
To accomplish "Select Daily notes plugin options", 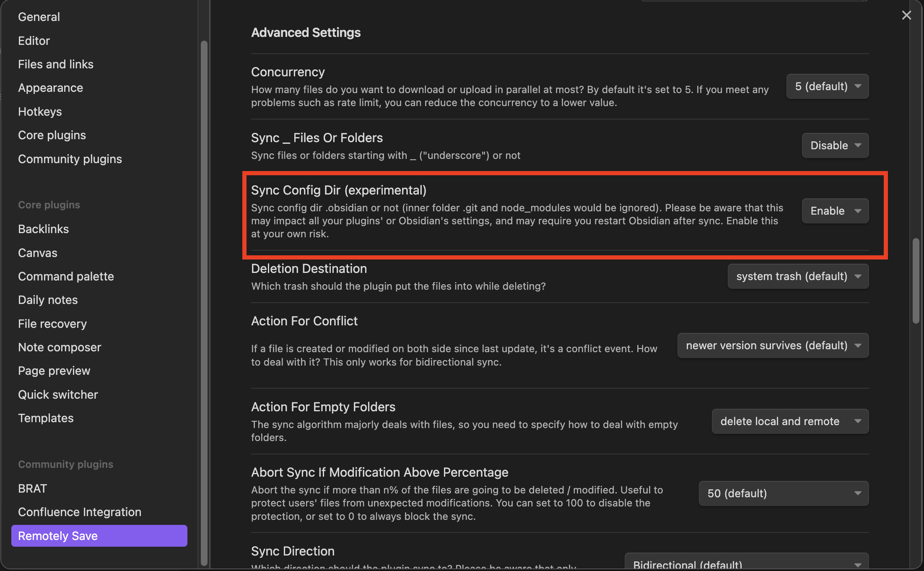I will [x=48, y=300].
